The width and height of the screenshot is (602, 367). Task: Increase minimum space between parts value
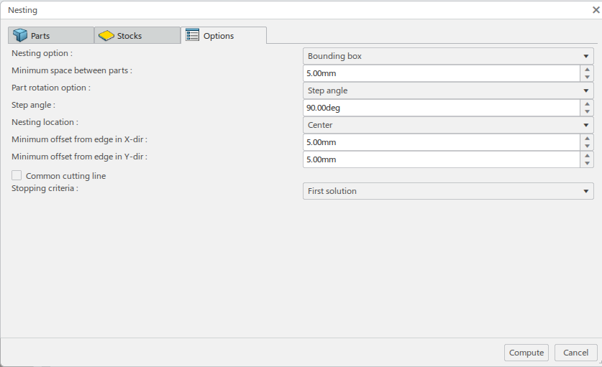tap(587, 69)
